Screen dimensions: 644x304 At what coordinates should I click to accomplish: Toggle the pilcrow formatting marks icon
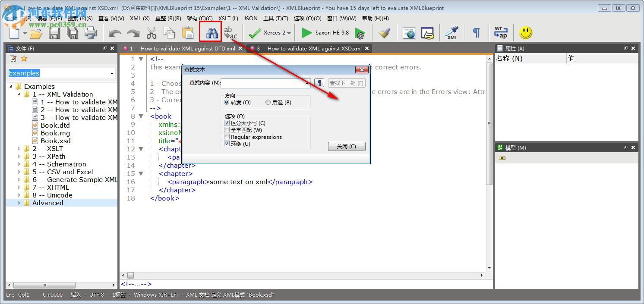click(x=476, y=32)
